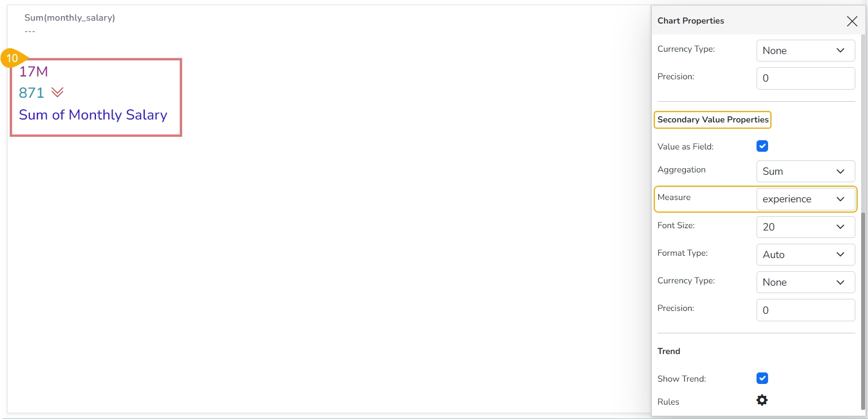Open the secondary Currency Type None dropdown
Viewport: 868px width, 419px height.
click(x=805, y=282)
